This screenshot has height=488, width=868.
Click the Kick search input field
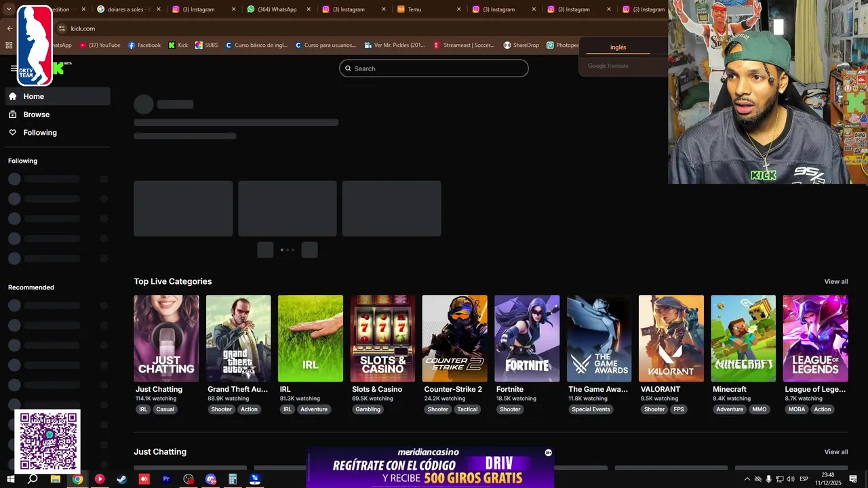[x=434, y=68]
